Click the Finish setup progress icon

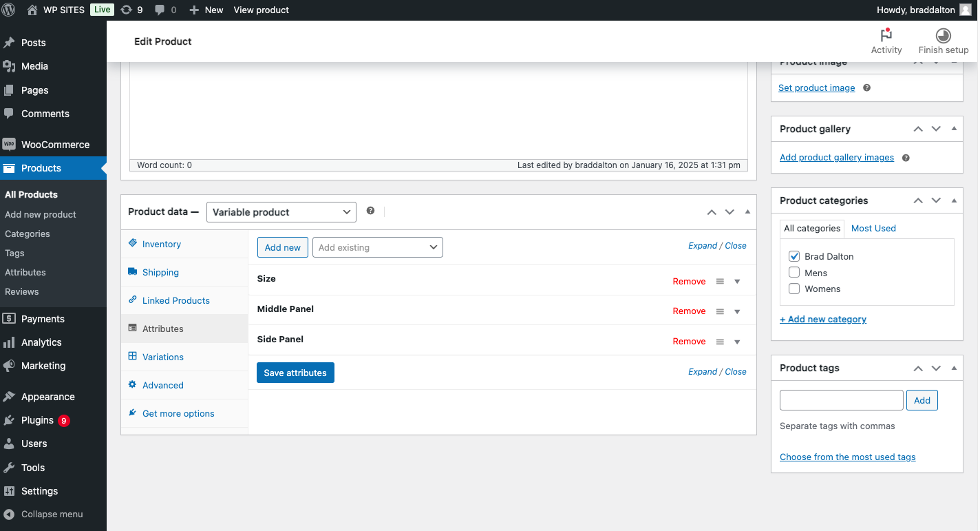943,36
